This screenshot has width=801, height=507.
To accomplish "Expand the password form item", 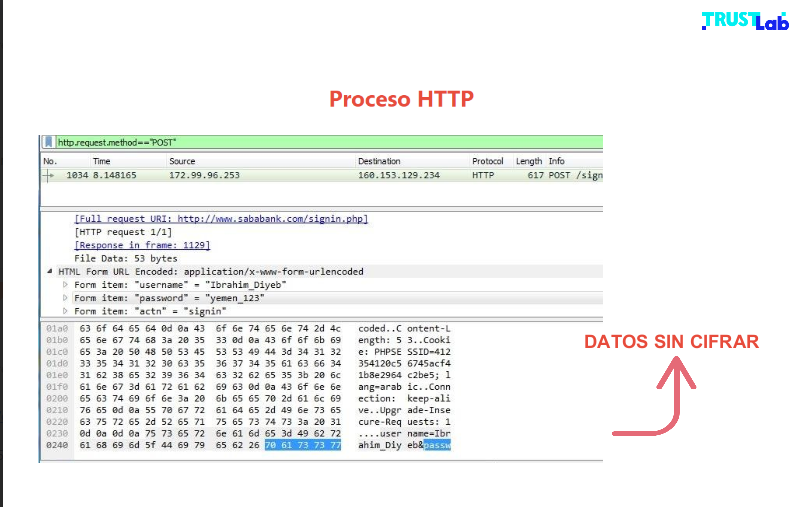I will 66,297.
